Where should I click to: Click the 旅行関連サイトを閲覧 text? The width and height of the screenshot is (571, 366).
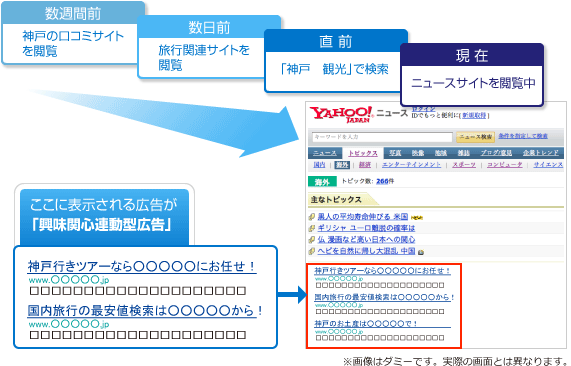point(204,57)
